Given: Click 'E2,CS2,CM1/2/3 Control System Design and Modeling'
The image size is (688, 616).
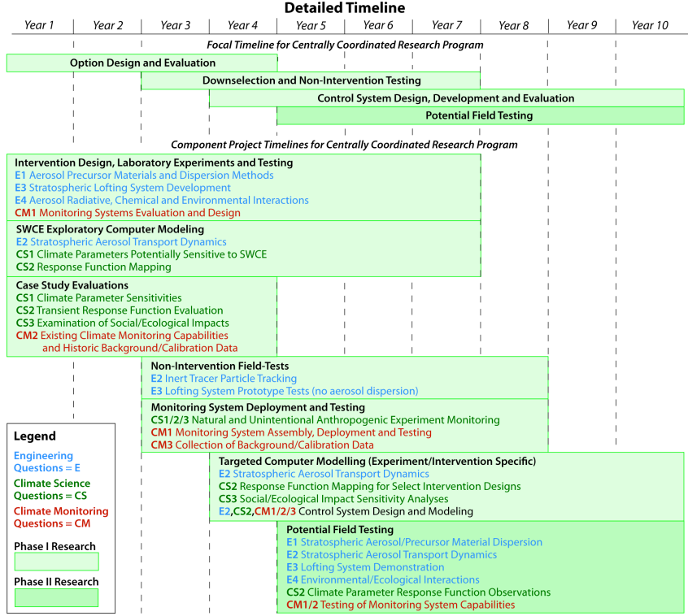Looking at the screenshot, I should click(346, 512).
